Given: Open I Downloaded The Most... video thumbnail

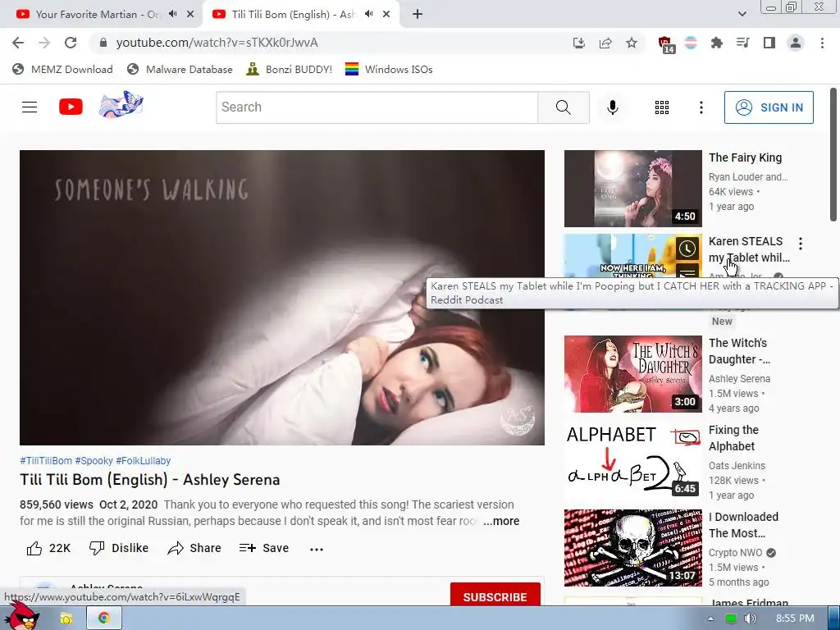Looking at the screenshot, I should pos(632,548).
